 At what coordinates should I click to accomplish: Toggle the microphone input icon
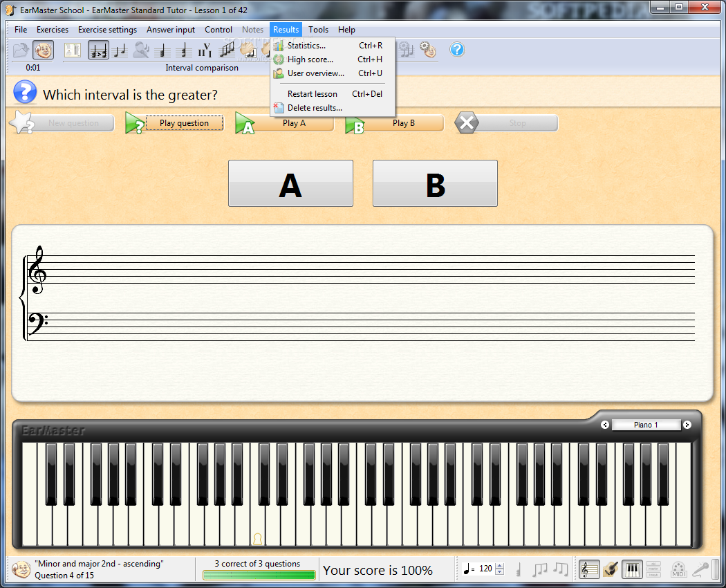pyautogui.click(x=700, y=569)
